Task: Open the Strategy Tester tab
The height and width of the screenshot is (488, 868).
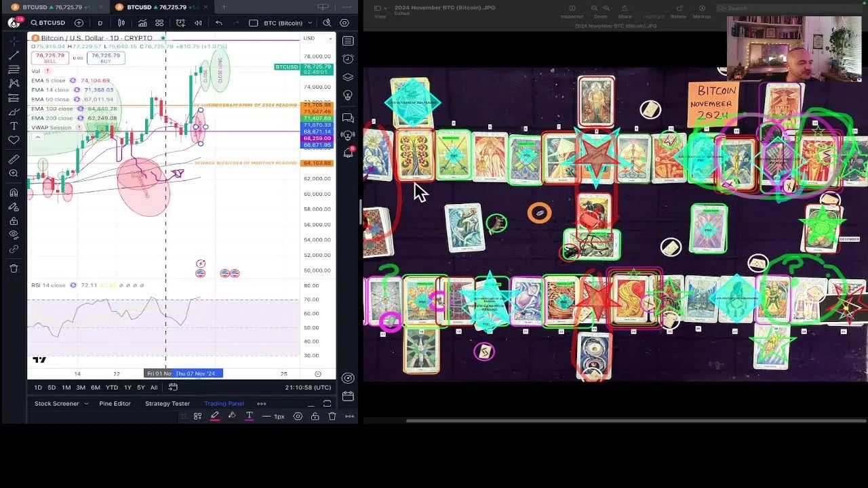Action: (x=167, y=404)
